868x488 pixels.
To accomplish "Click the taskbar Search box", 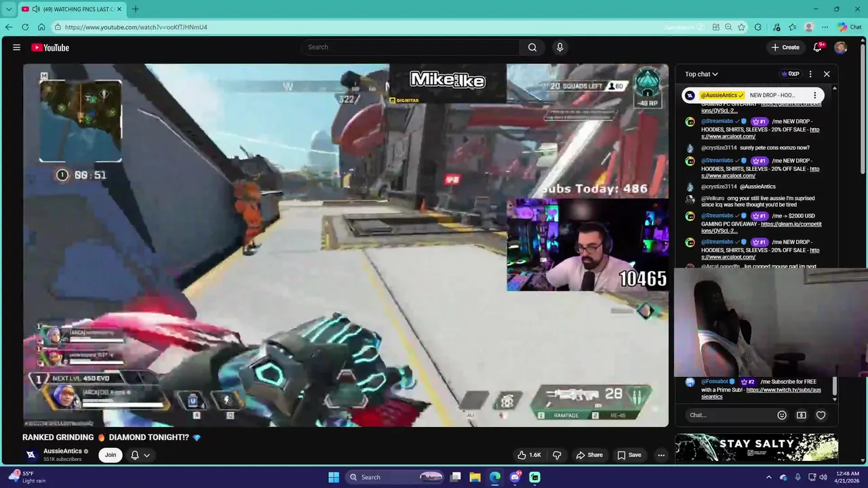I will tap(395, 477).
